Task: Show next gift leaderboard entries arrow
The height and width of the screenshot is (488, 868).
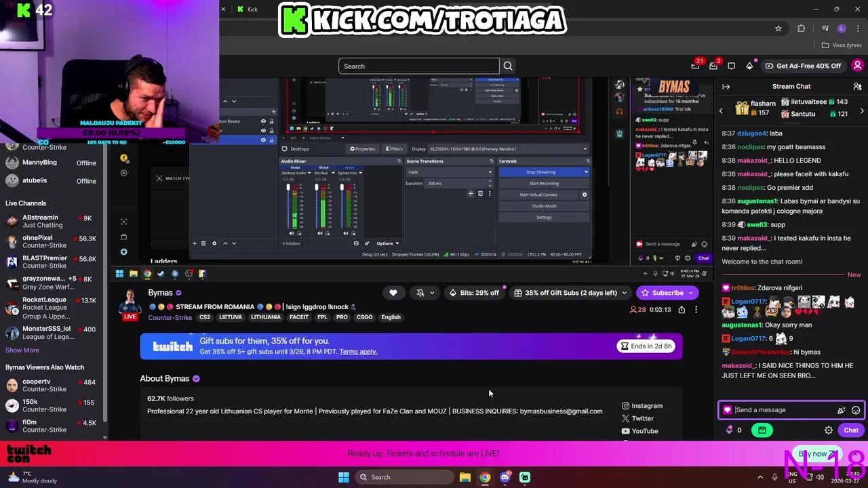Action: click(861, 110)
